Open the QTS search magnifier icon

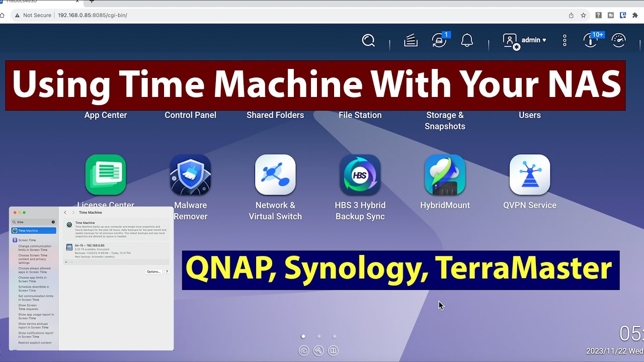[368, 41]
